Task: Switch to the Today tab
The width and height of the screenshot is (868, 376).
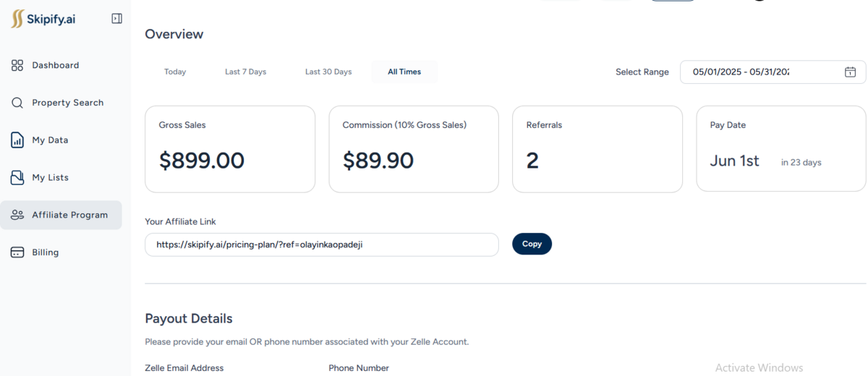Action: (175, 72)
